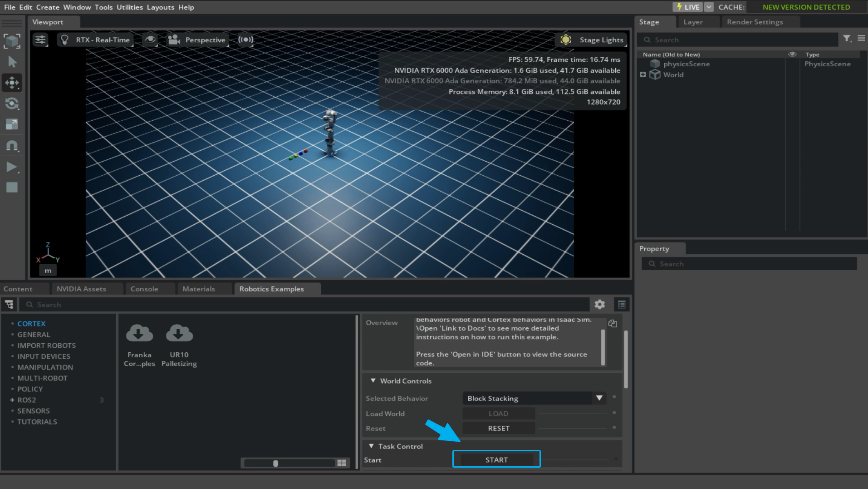Select the MANIPULATION category
Screen dimensions: 868x489
45,367
